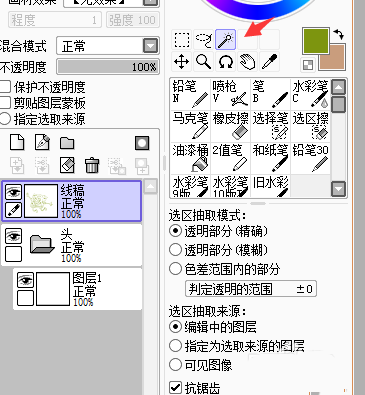Choose the 水彩笔10版 brush preset
This screenshot has width=365, height=395.
click(230, 186)
